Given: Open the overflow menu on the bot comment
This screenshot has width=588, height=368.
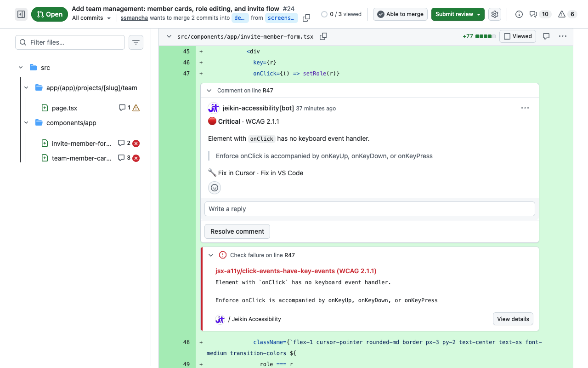Looking at the screenshot, I should (x=525, y=108).
